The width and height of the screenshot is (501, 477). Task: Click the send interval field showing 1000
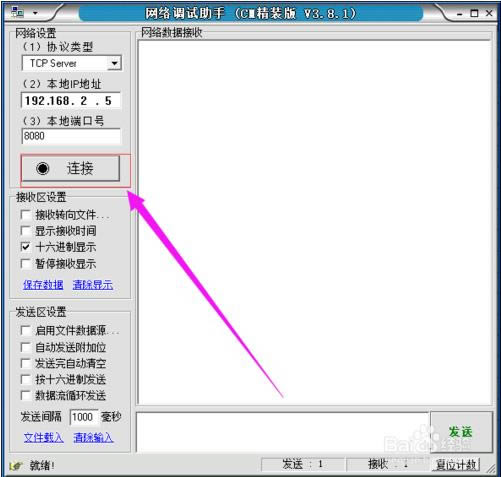tap(84, 417)
